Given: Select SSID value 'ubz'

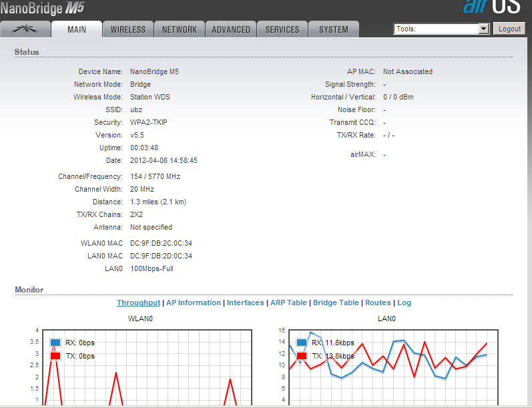Looking at the screenshot, I should click(136, 110).
